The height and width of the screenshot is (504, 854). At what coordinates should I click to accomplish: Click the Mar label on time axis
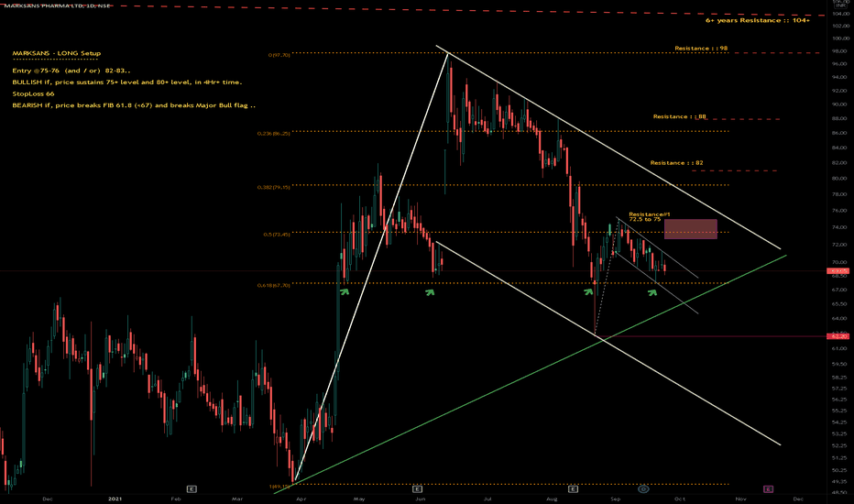pos(237,499)
